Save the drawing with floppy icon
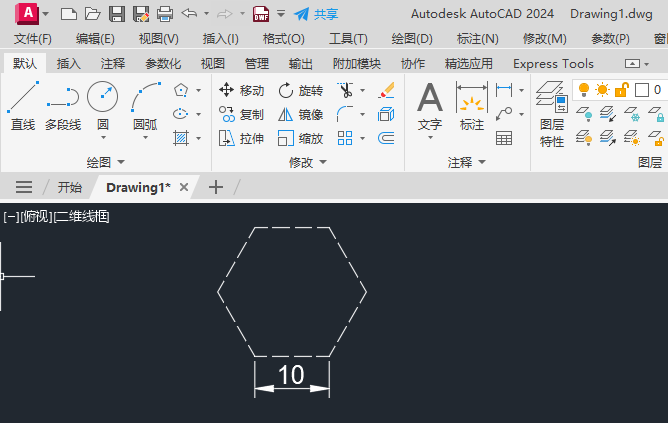 pyautogui.click(x=117, y=14)
